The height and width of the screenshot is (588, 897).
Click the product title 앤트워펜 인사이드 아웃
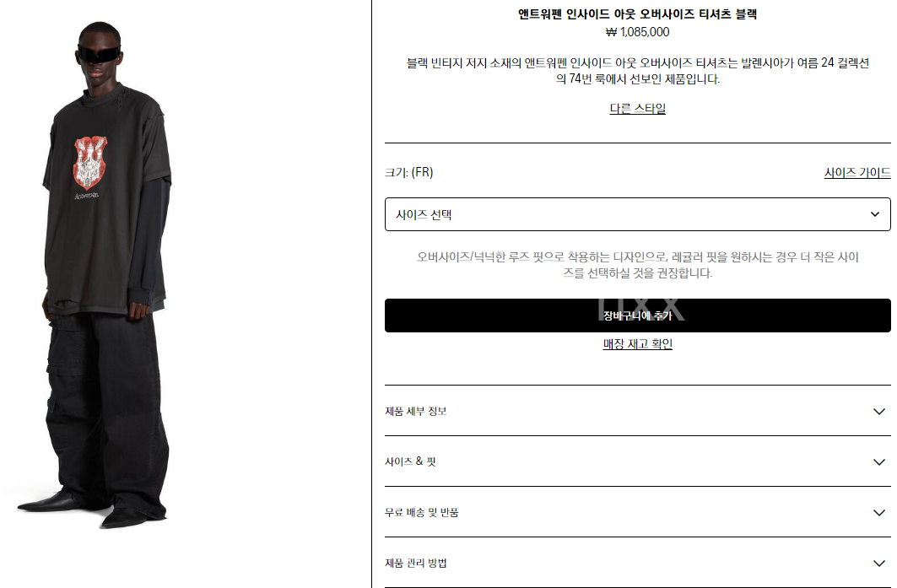click(x=637, y=13)
